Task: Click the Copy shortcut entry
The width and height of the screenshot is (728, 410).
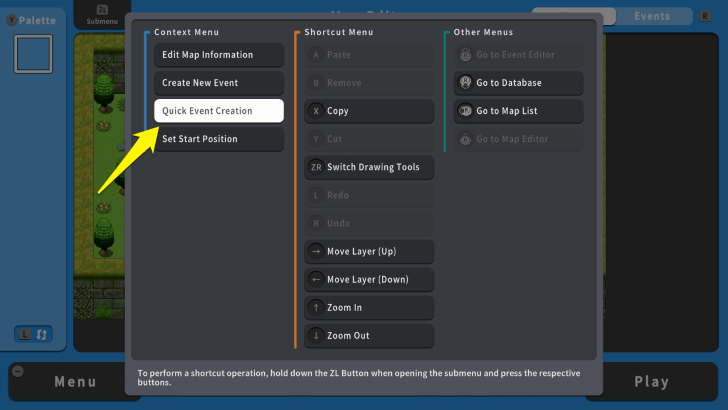Action: (369, 111)
